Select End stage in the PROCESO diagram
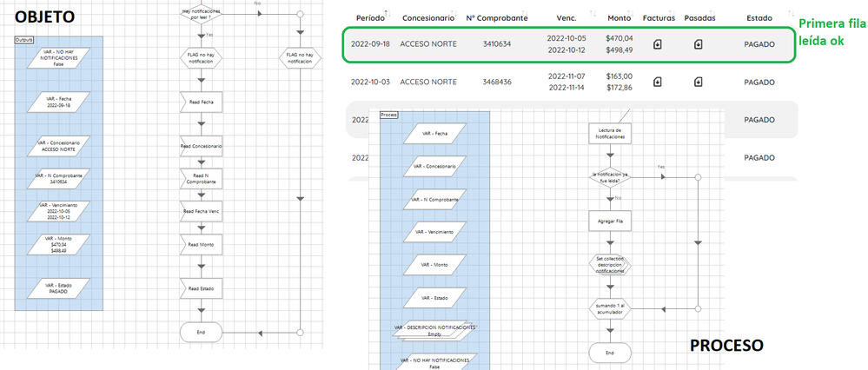The width and height of the screenshot is (868, 370). click(x=609, y=353)
